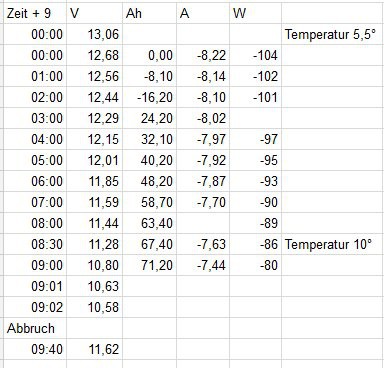Click the cell with voltage 13,06

(95, 34)
